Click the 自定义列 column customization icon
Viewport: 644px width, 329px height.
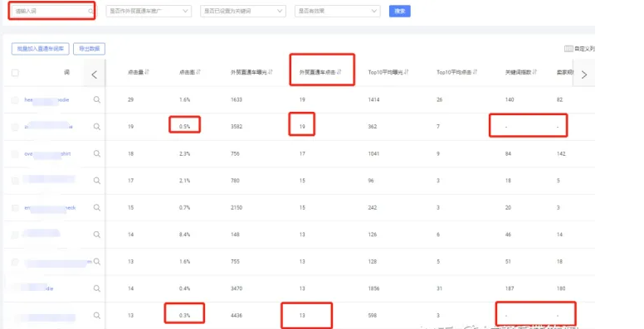point(568,49)
